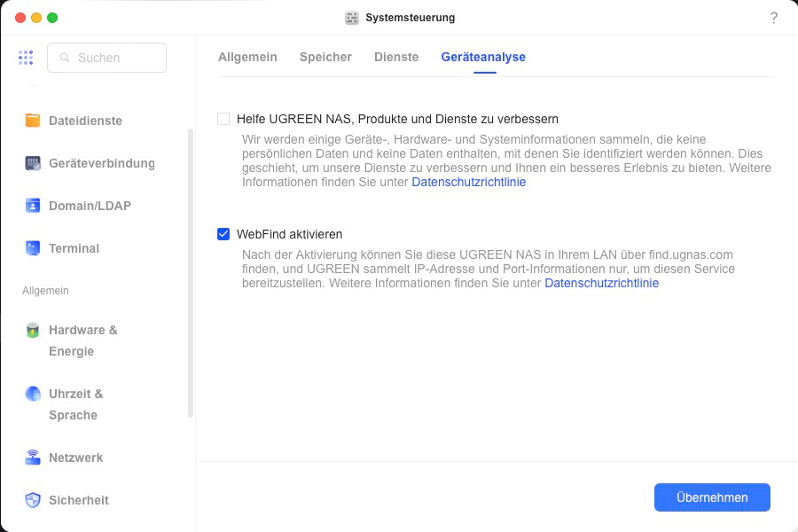
Task: Select the Domain/LDAP icon in sidebar
Action: click(x=33, y=206)
